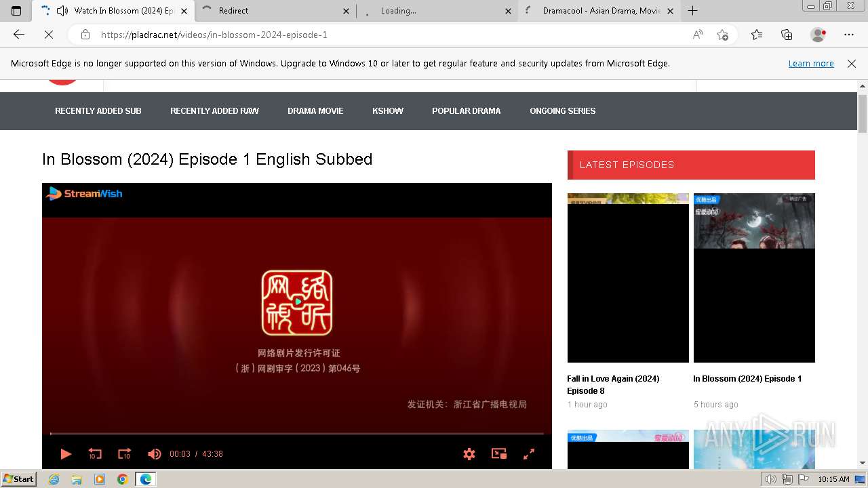Click the In Blossom Episode 1 English Subbed title
This screenshot has width=868, height=488.
pyautogui.click(x=208, y=159)
